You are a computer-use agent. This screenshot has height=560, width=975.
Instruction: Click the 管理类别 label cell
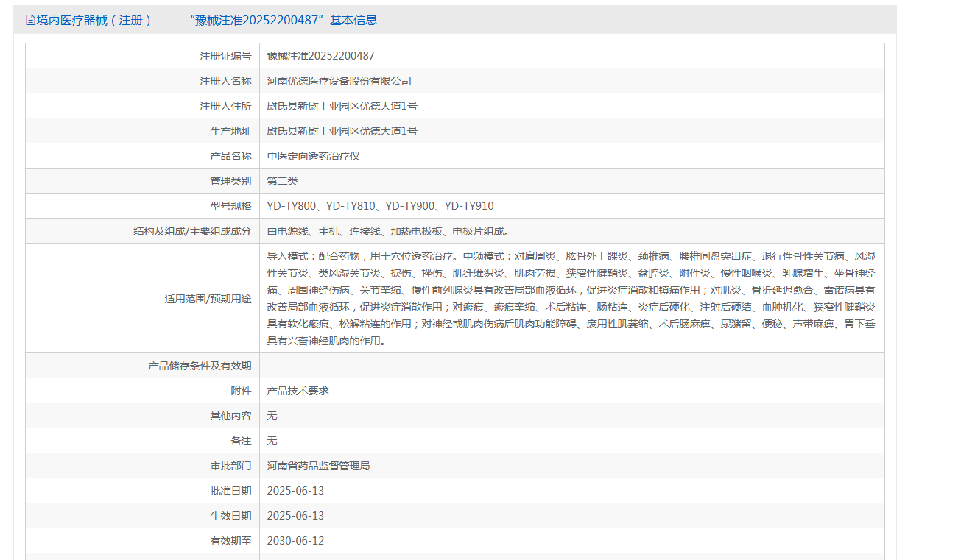143,181
